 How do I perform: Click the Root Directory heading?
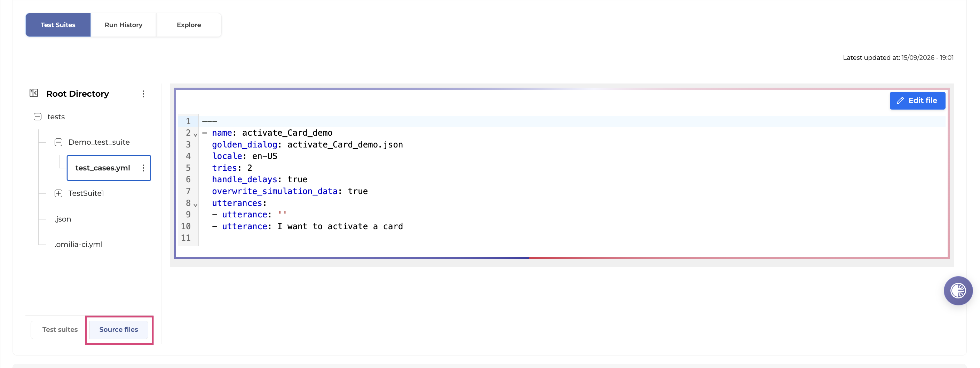(x=78, y=94)
